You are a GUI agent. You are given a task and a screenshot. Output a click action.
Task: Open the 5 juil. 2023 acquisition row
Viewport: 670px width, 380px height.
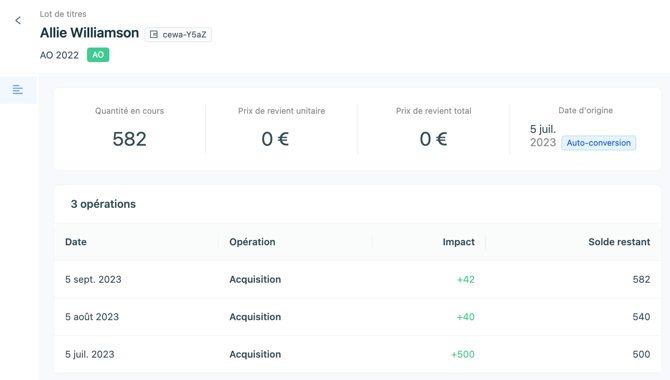[x=357, y=354]
